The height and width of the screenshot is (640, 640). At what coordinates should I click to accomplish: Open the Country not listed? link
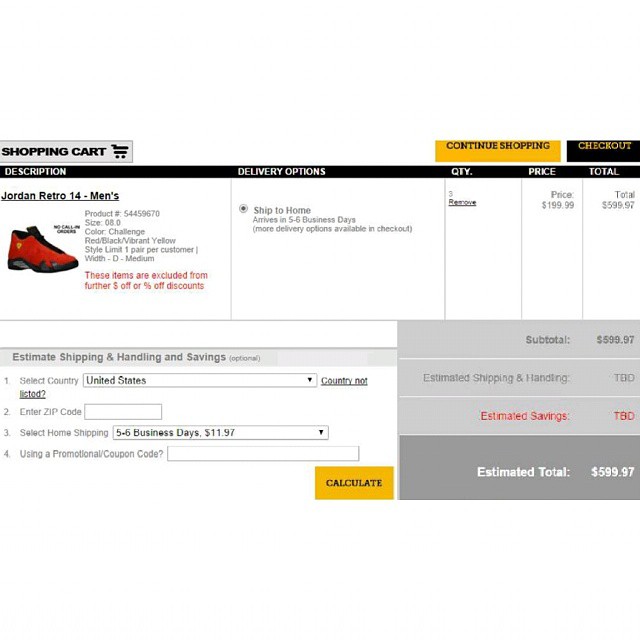343,381
